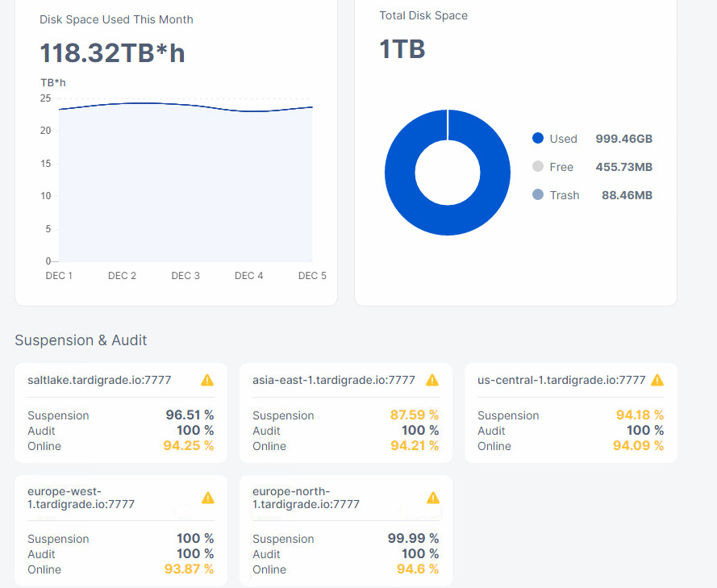Select the us-central-1.tardigrade.io:7777 satellite name

coord(561,380)
